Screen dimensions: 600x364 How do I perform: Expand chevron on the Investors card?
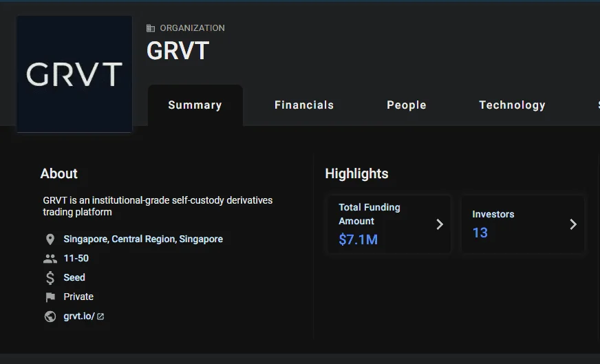(x=573, y=224)
